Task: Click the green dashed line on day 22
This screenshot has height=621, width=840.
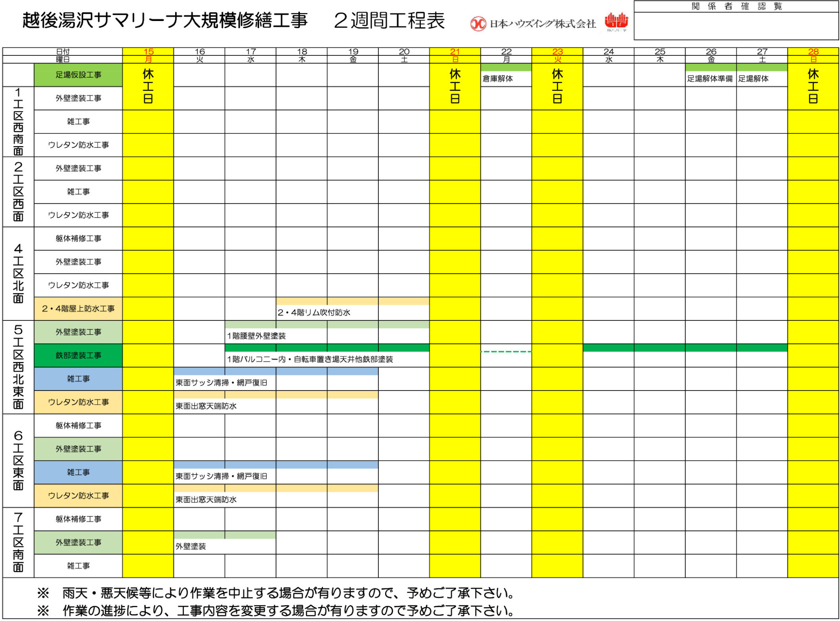Action: click(506, 352)
